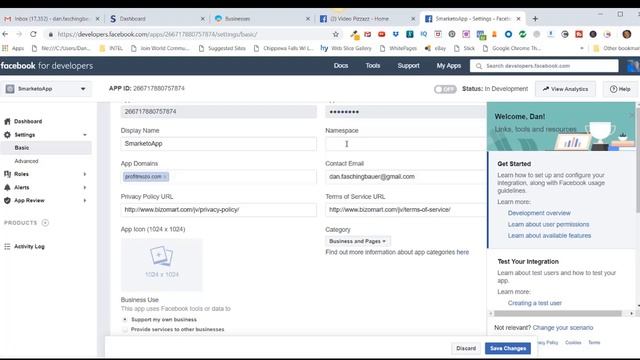Open the Business and Pages category dropdown
Image resolution: width=640 pixels, height=360 pixels.
coord(358,241)
